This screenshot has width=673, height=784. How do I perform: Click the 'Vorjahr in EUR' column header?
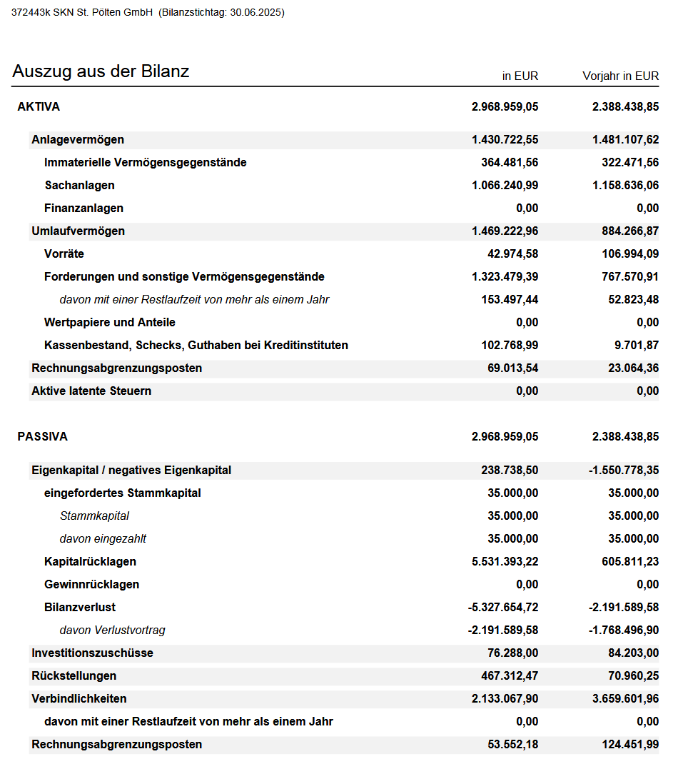point(620,76)
